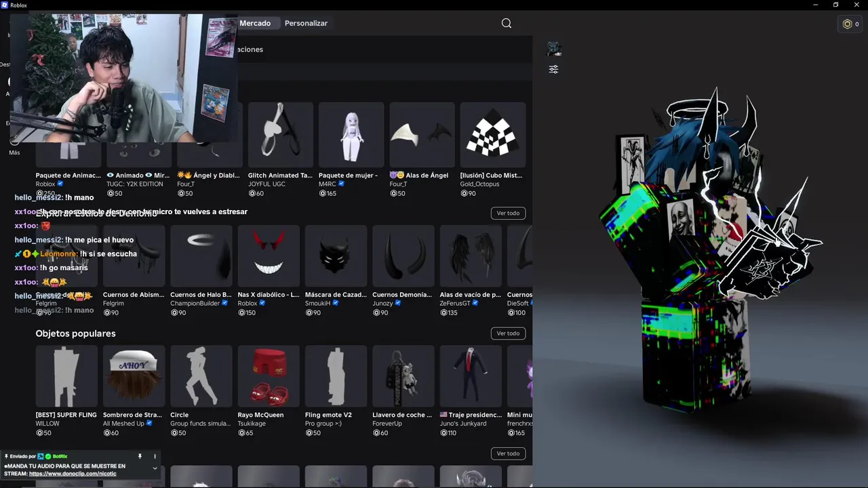Image resolution: width=868 pixels, height=488 pixels.
Task: Open the avatar preview settings sliders icon
Action: 554,69
